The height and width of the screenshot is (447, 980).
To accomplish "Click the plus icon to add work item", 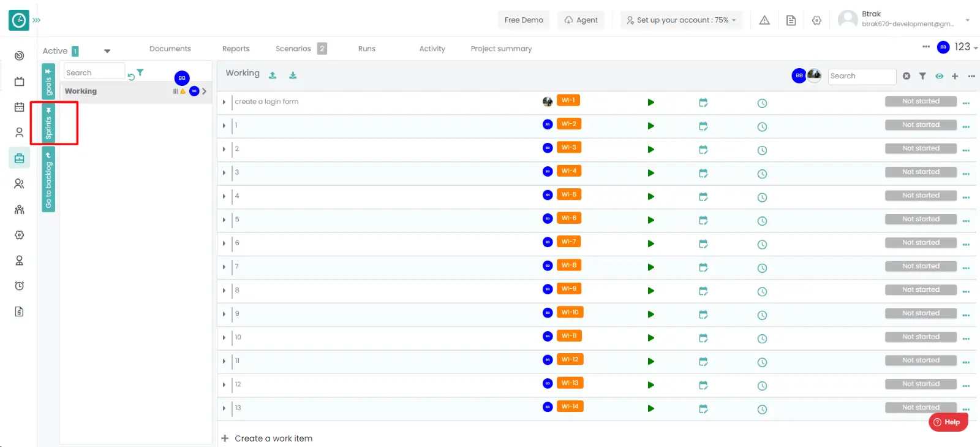I will pyautogui.click(x=955, y=76).
